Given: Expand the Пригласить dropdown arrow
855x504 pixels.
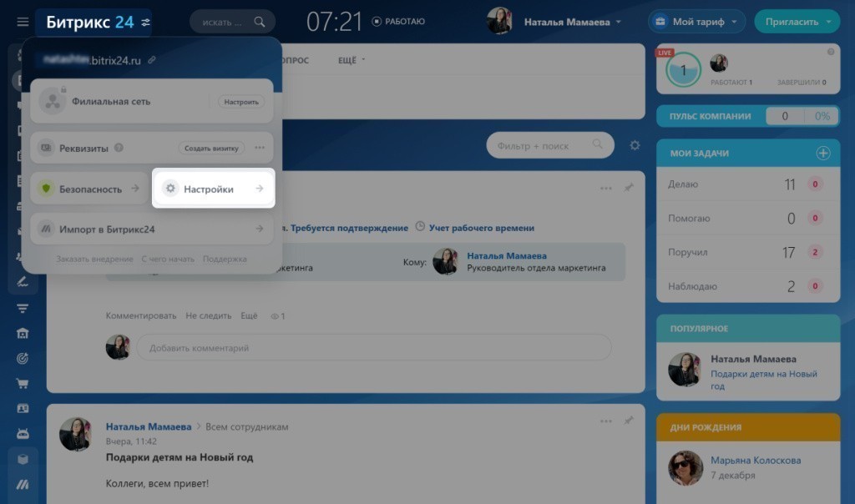Looking at the screenshot, I should point(827,22).
